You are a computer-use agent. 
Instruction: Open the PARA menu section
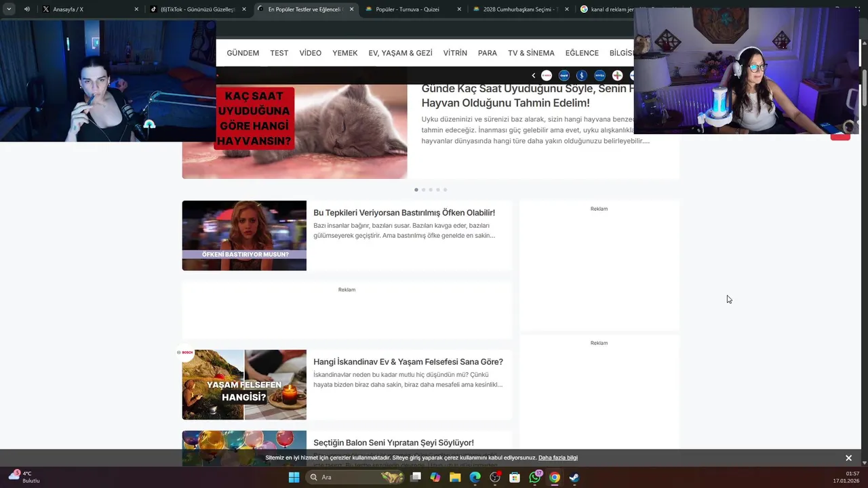point(488,53)
